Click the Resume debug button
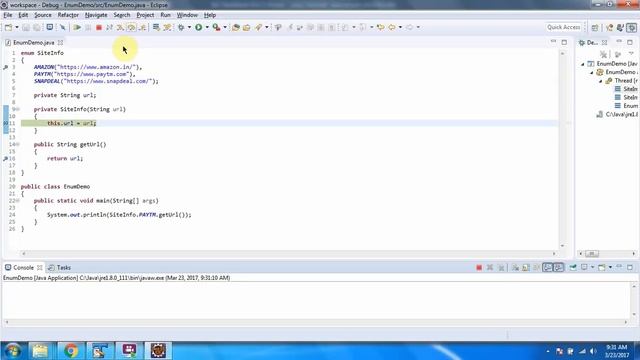The image size is (640, 360). (77, 27)
